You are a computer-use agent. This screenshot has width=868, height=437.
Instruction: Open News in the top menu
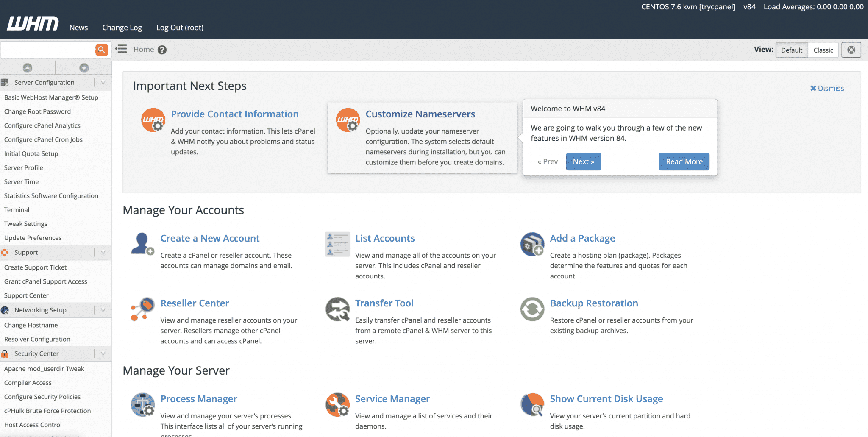(x=79, y=28)
